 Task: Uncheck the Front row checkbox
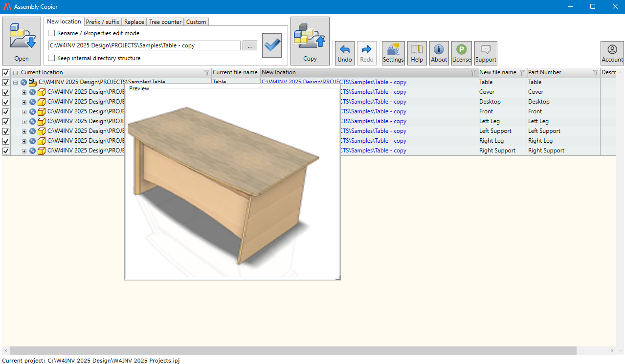tap(6, 112)
